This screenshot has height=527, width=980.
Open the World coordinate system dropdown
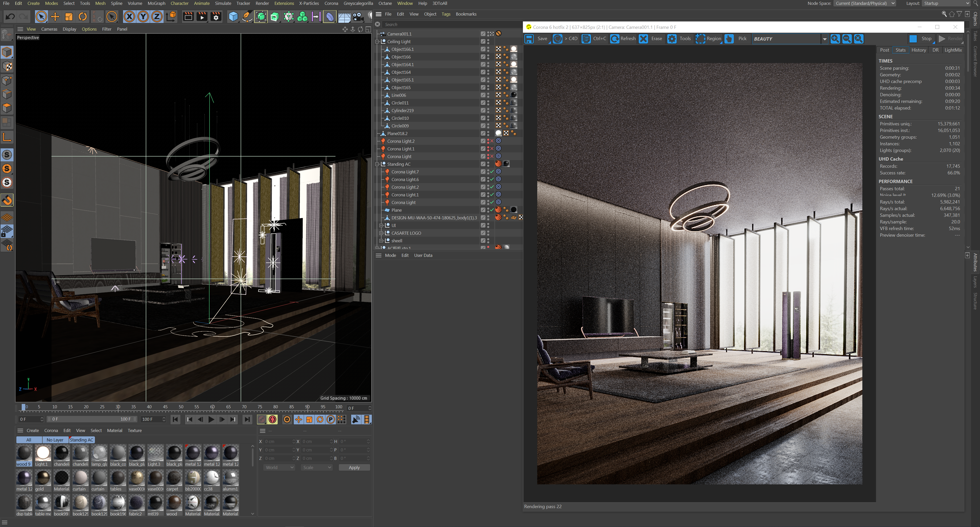(x=279, y=467)
